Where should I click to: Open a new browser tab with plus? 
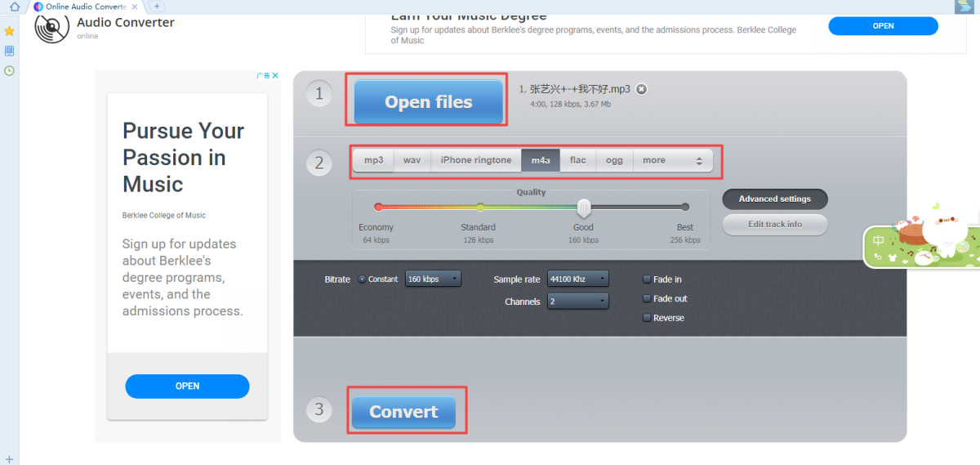158,7
